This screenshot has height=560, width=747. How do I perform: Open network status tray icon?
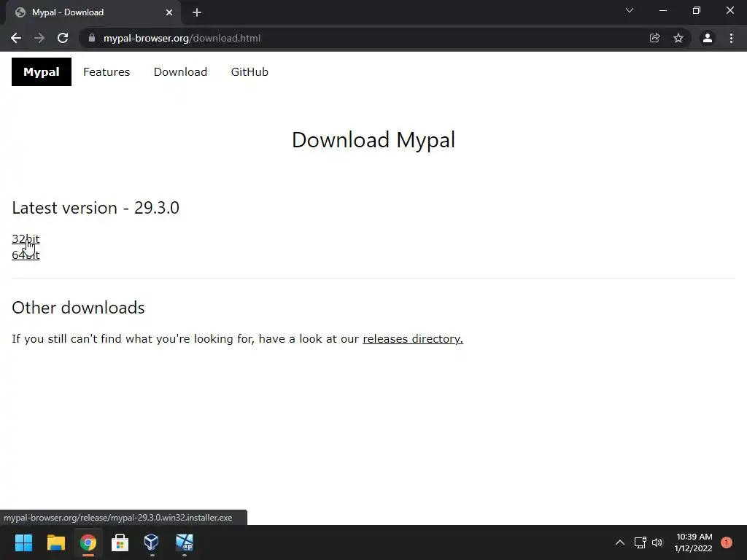(x=640, y=542)
